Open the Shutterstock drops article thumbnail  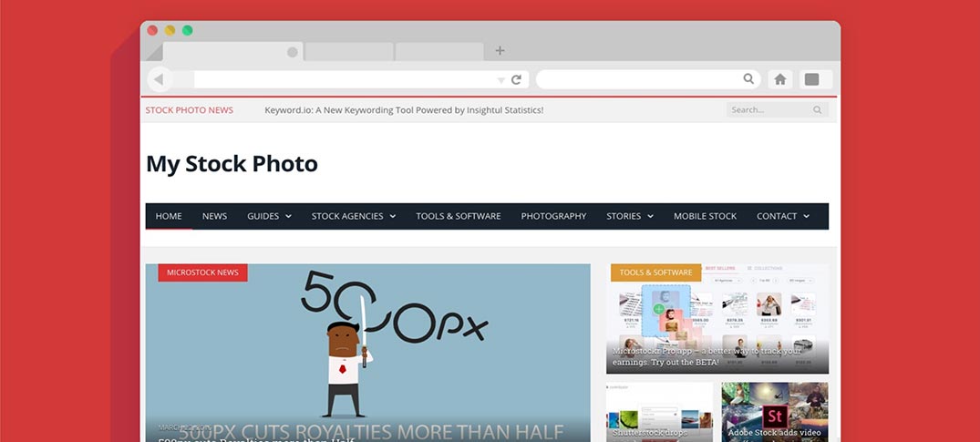point(659,412)
